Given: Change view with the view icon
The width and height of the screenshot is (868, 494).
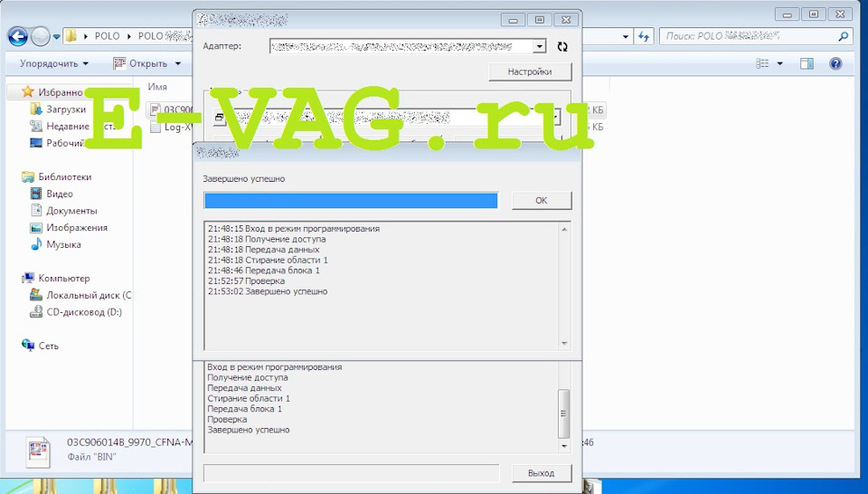Looking at the screenshot, I should (x=763, y=63).
